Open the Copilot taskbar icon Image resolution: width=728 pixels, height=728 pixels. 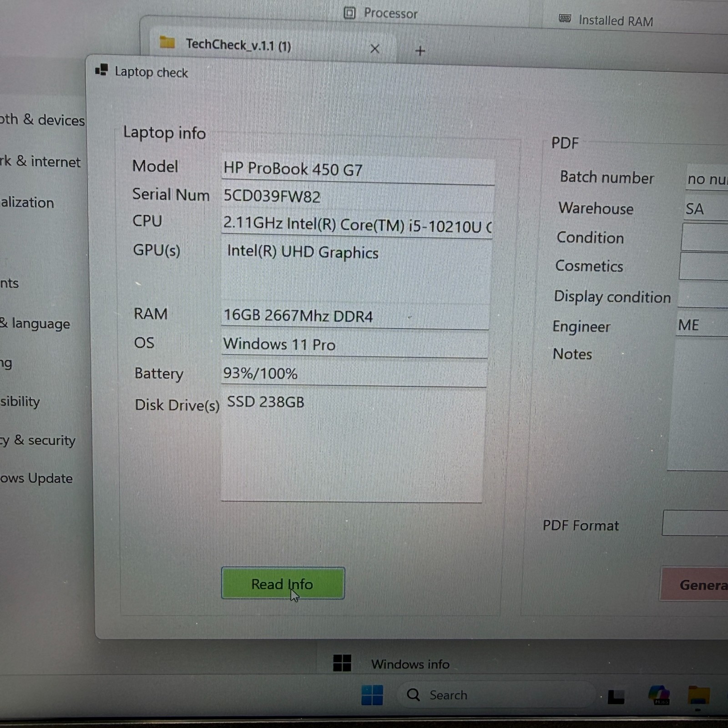tap(660, 695)
